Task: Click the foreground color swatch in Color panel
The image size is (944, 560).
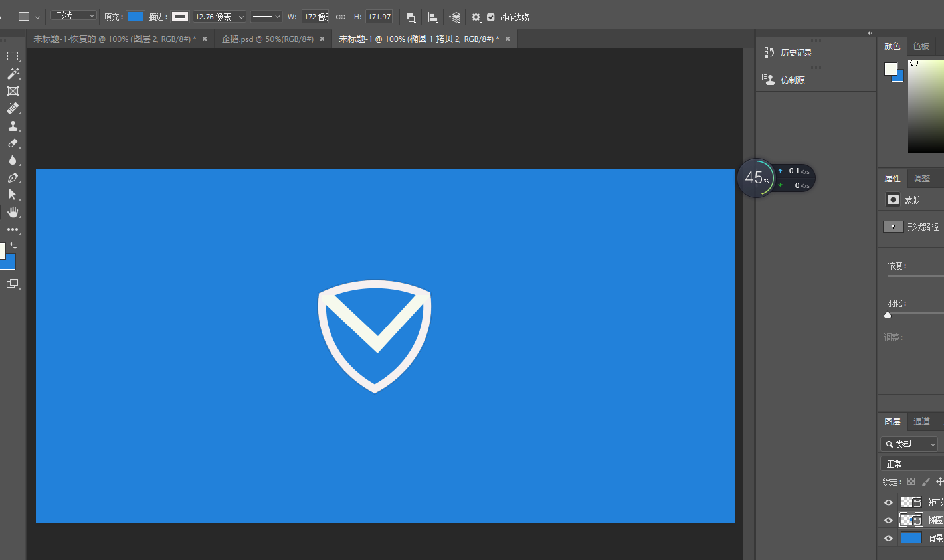Action: click(890, 68)
